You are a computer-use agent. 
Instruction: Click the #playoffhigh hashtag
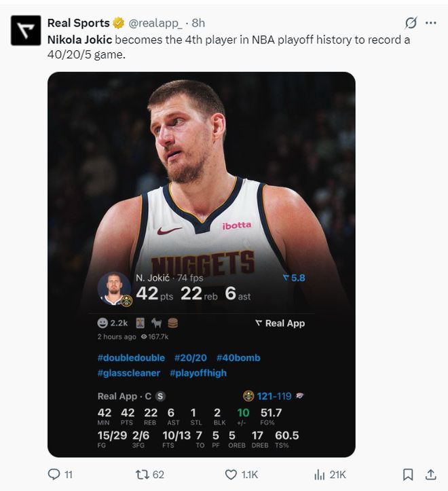[198, 373]
